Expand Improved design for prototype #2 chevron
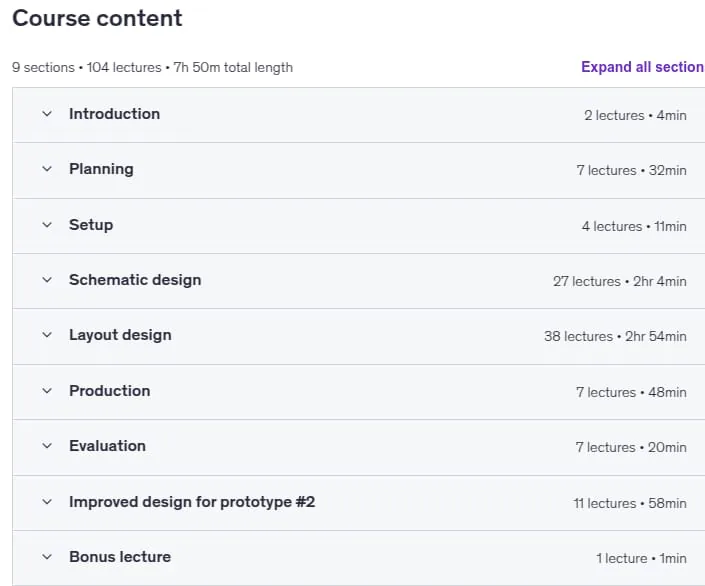 point(47,502)
